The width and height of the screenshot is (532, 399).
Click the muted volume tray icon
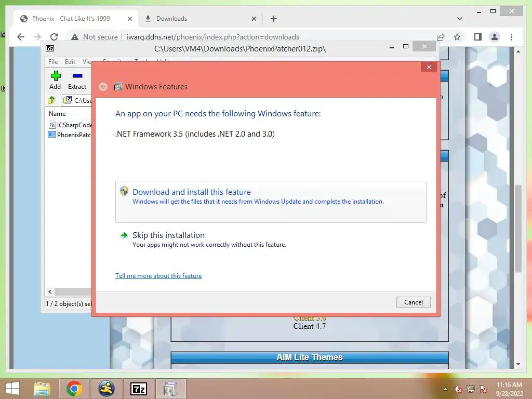(x=458, y=389)
